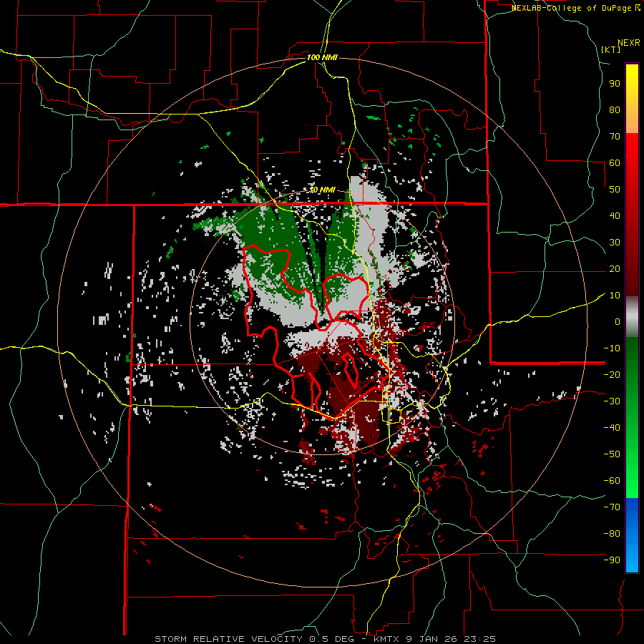Viewport: 644px width, 644px height.
Task: Click the -90 value on the velocity scale
Action: [612, 560]
